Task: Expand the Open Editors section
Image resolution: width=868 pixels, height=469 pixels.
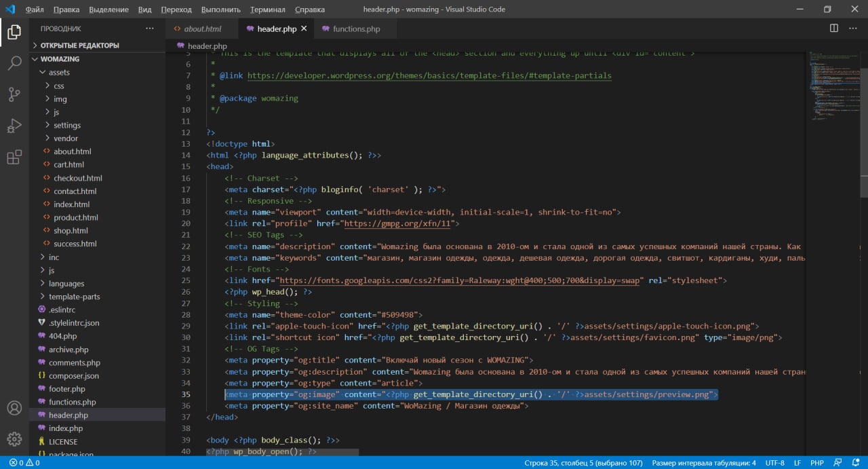Action: [x=79, y=45]
